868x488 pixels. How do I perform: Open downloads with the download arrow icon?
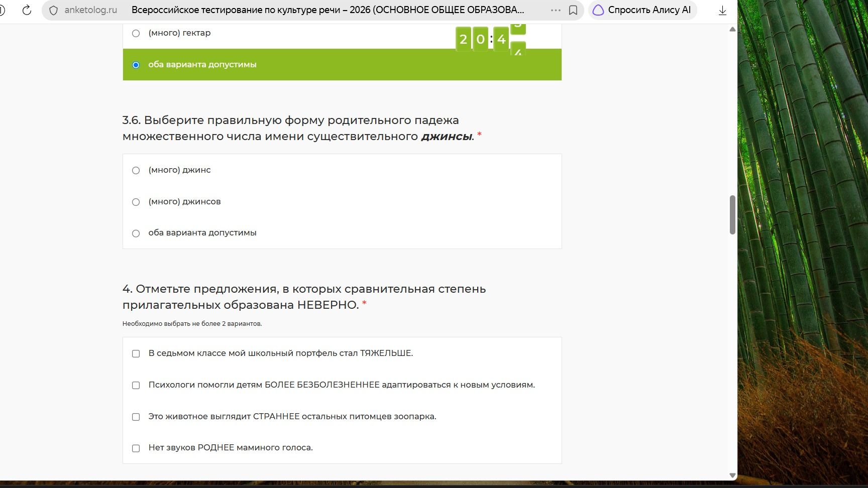722,10
